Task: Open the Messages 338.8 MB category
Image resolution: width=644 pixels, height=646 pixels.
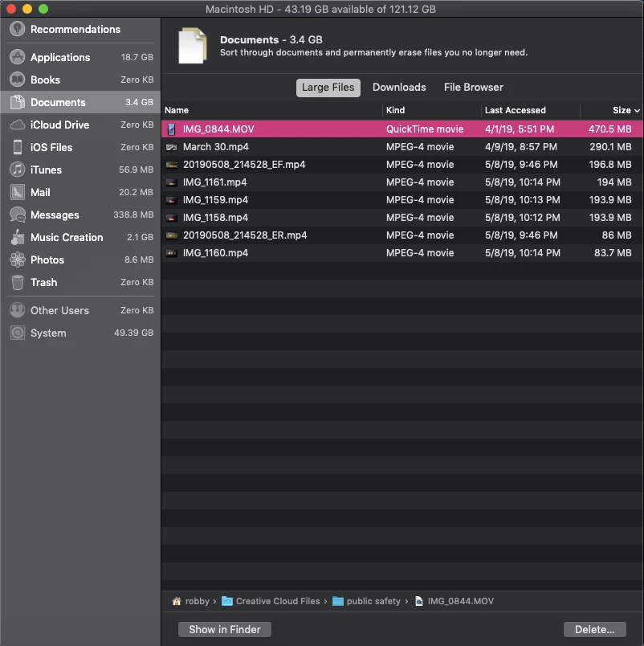Action: (x=81, y=215)
